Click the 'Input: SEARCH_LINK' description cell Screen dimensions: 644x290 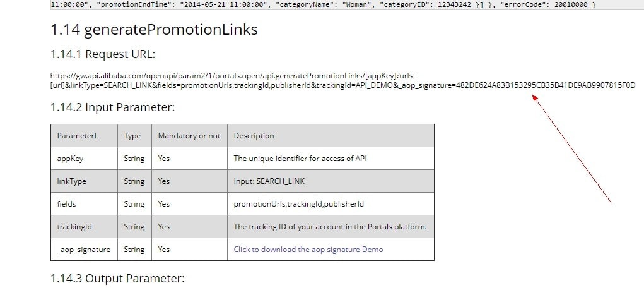[x=269, y=181]
